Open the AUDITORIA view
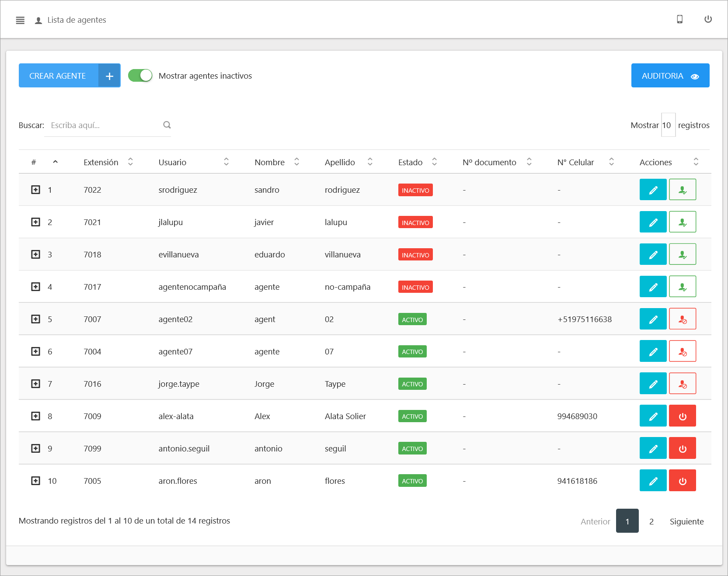 click(670, 76)
